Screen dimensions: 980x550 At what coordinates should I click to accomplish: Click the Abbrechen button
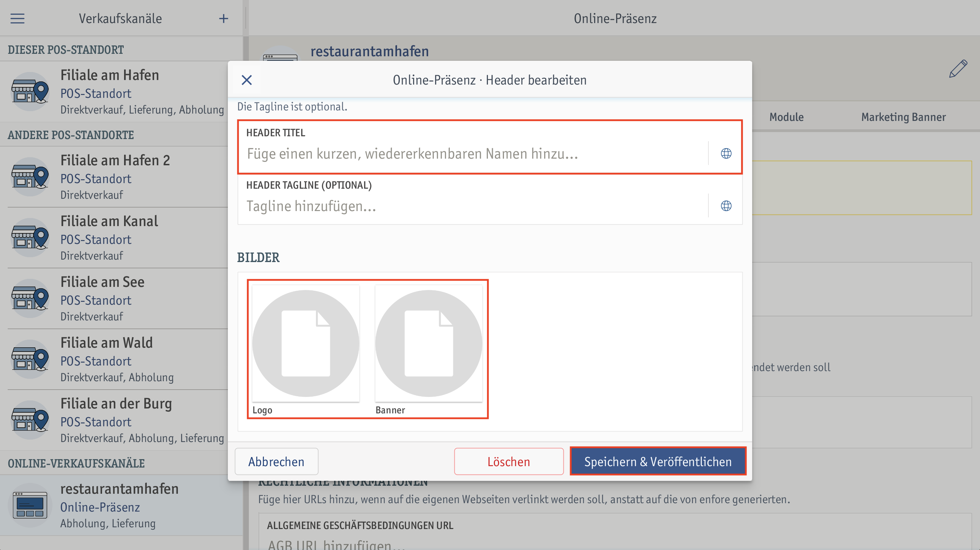click(x=276, y=461)
